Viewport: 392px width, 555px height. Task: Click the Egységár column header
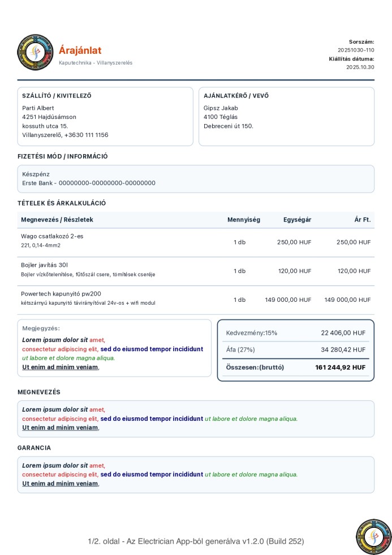(x=298, y=220)
